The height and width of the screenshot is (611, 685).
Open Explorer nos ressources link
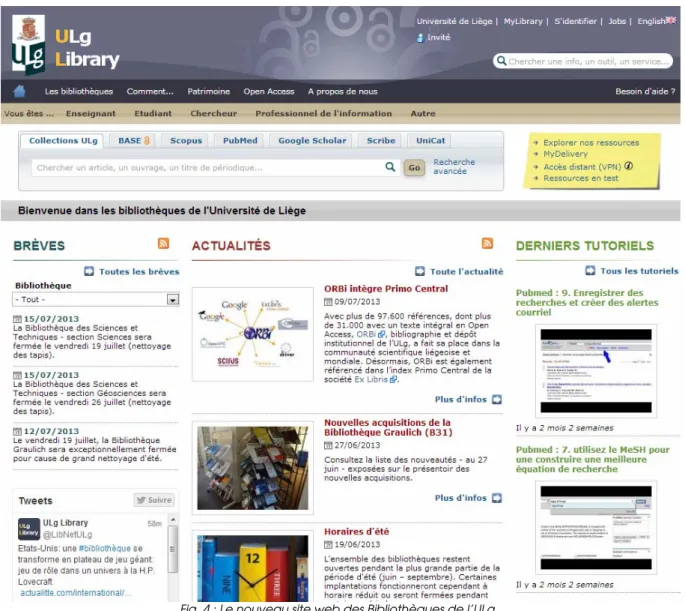(591, 143)
